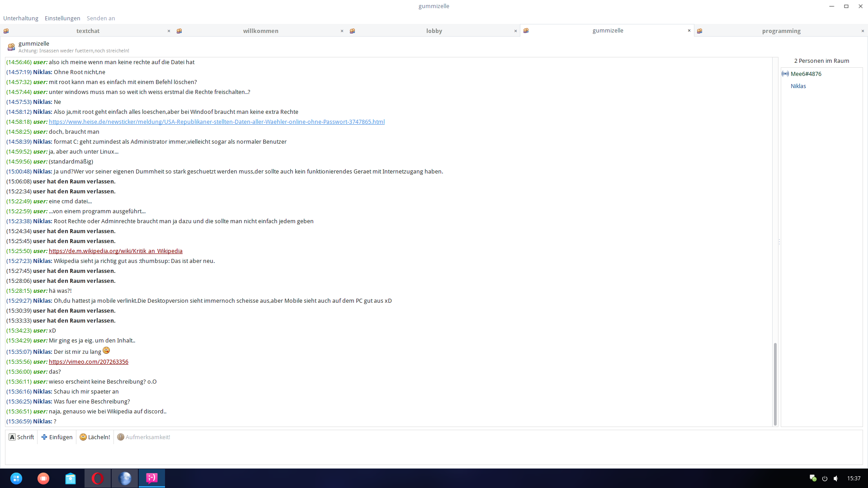Viewport: 868px width, 488px height.
Task: Select Mee6#4876 in the user list
Action: [806, 74]
